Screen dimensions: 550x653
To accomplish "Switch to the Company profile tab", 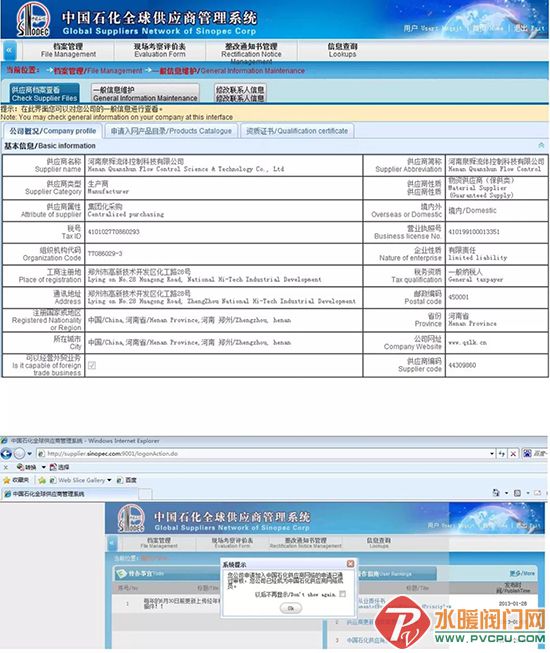I will coord(52,131).
